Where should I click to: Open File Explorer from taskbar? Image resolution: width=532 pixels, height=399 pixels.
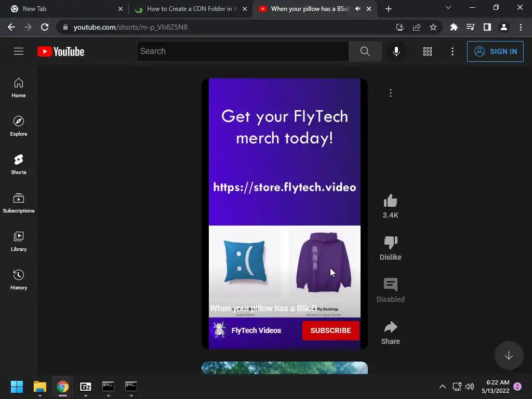[x=39, y=387]
